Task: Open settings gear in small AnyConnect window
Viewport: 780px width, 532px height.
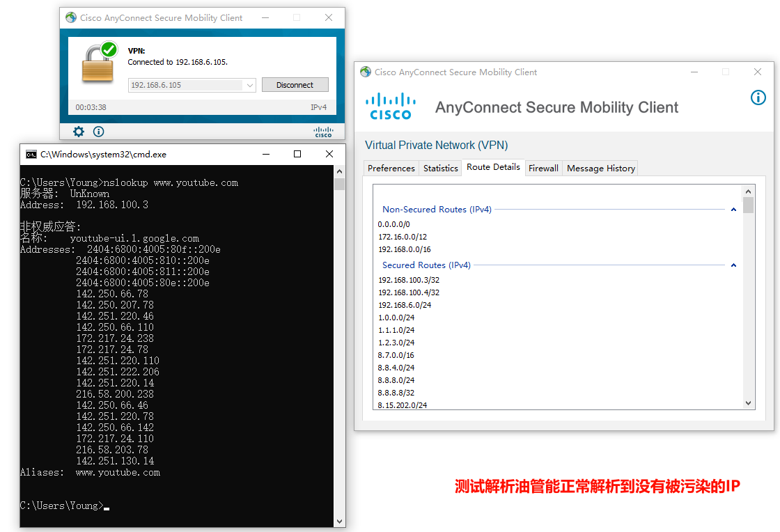Action: [x=79, y=132]
